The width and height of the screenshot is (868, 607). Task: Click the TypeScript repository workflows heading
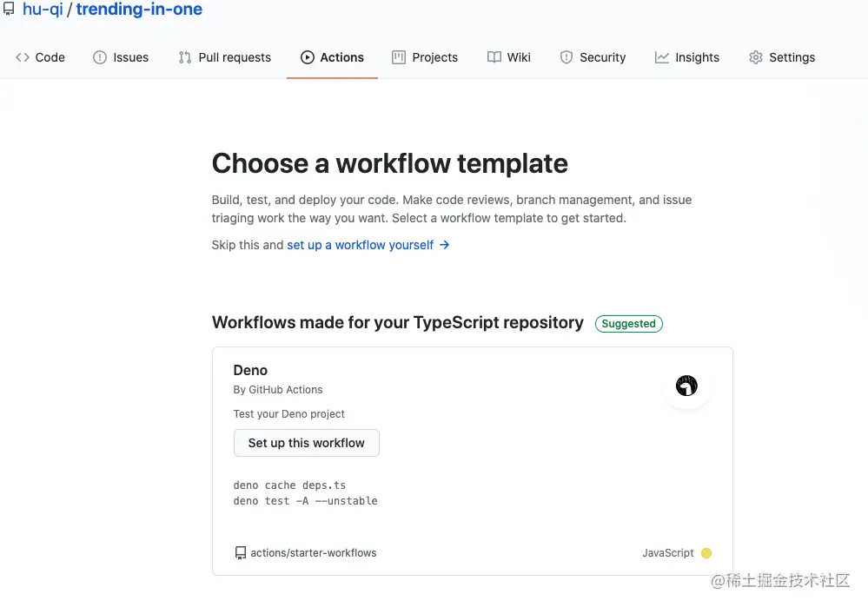397,322
